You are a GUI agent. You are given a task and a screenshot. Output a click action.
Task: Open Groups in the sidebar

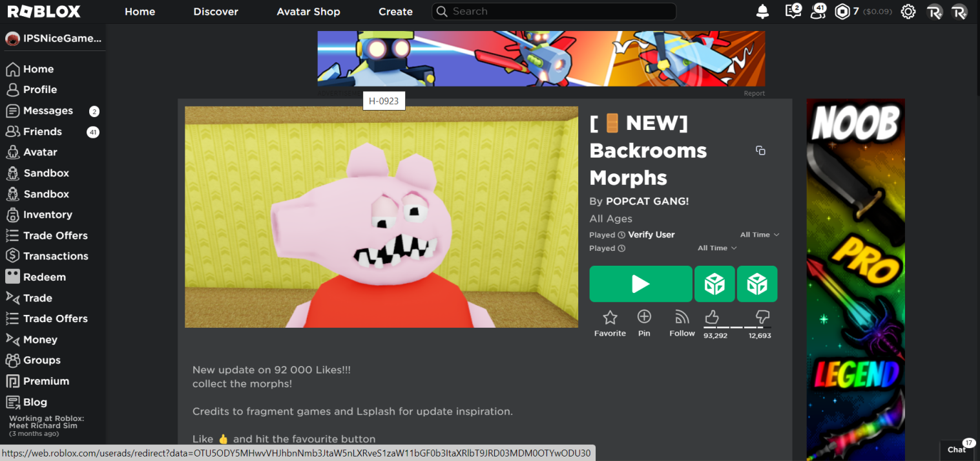click(41, 360)
